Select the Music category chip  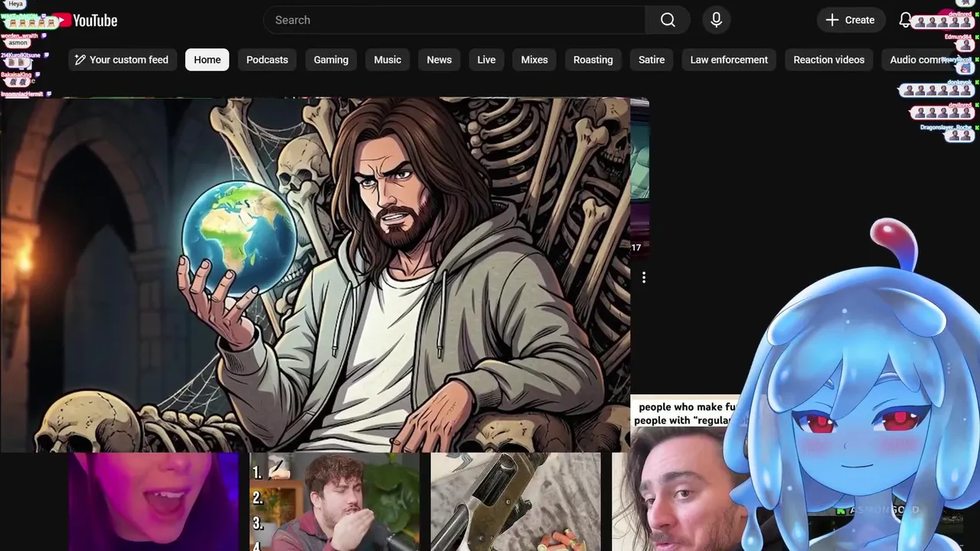[387, 60]
